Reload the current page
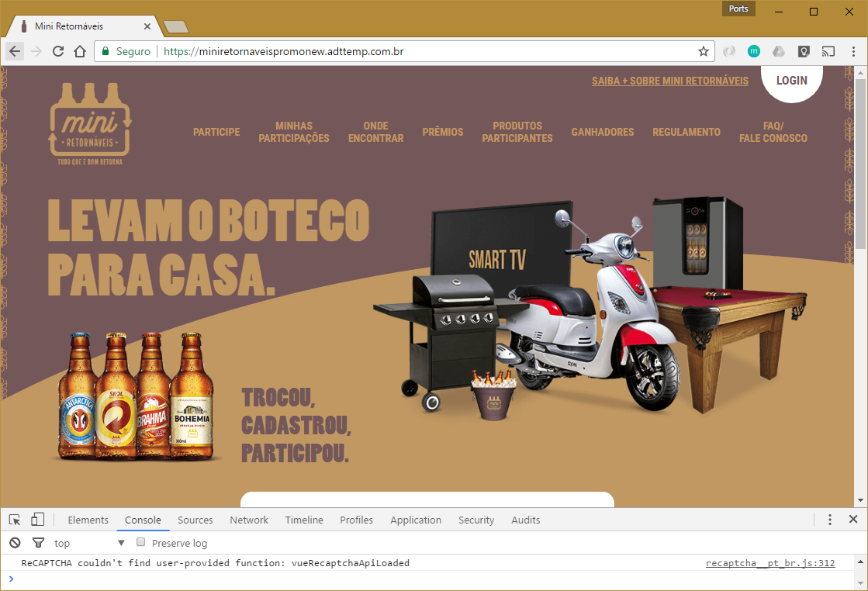The image size is (868, 591). coord(57,50)
